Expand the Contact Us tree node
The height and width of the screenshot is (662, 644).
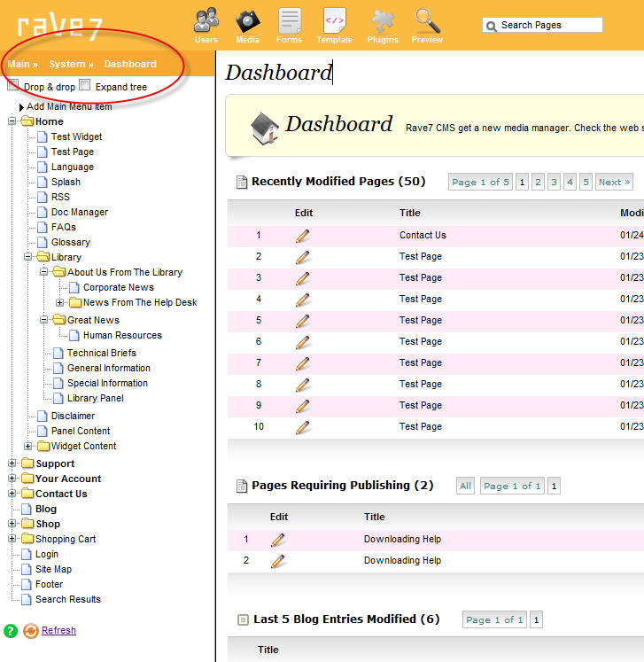pyautogui.click(x=12, y=493)
